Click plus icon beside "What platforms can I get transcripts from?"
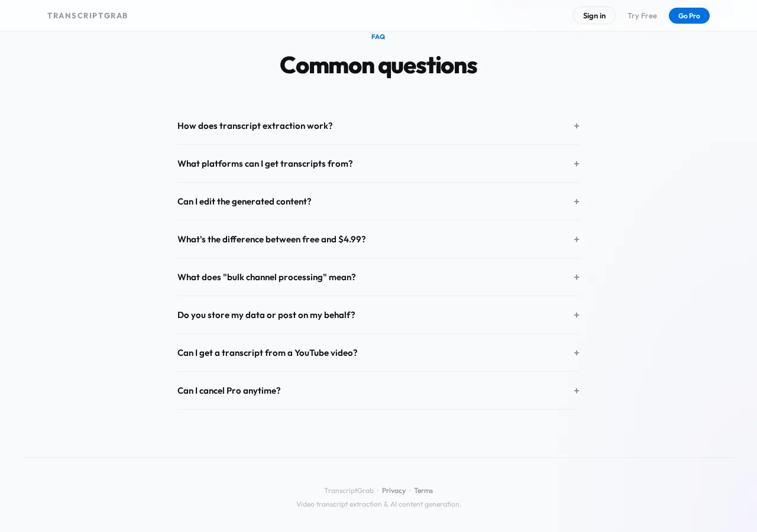The height and width of the screenshot is (532, 757). tap(576, 164)
